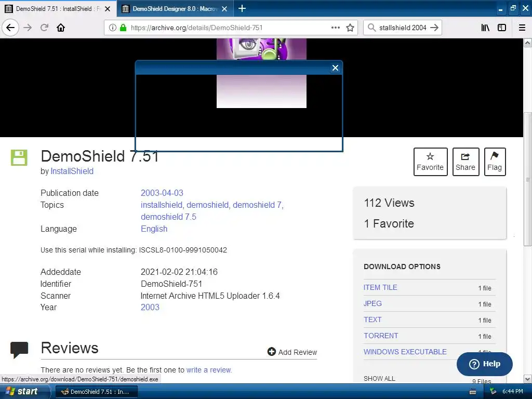This screenshot has width=532, height=399.
Task: Click the English language link
Action: point(154,229)
